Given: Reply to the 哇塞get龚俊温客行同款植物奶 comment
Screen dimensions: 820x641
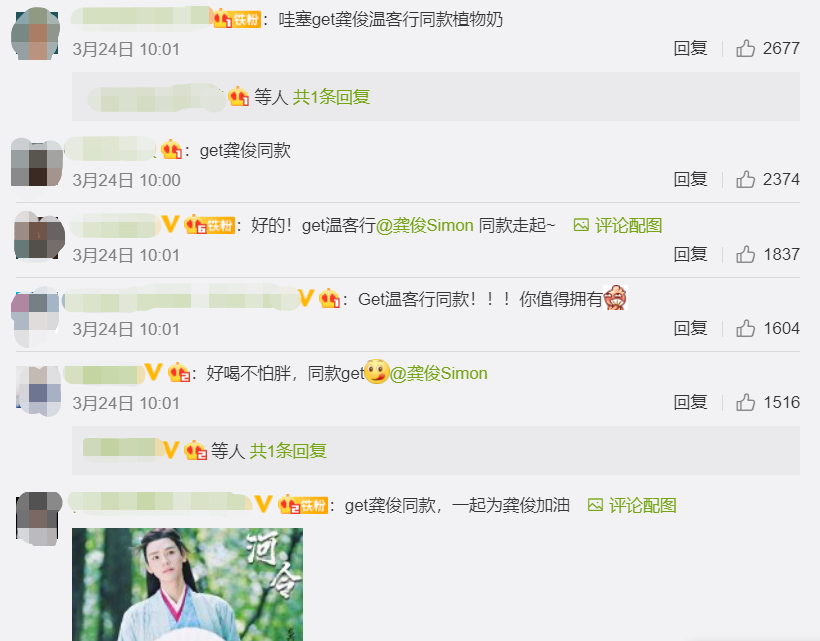Looking at the screenshot, I should click(690, 49).
